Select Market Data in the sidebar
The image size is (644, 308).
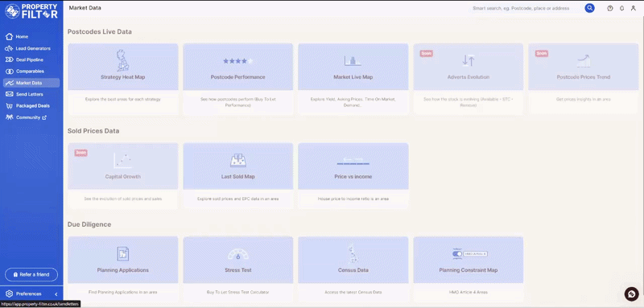pos(31,83)
